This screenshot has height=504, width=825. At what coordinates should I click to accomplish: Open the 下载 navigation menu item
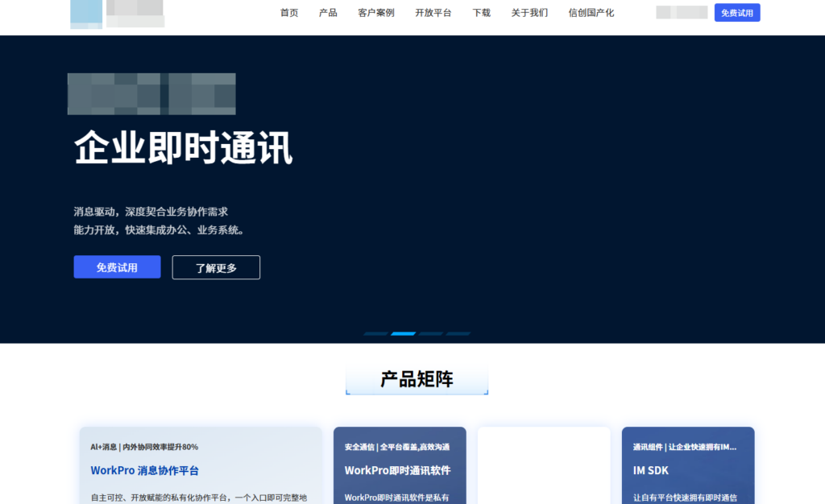point(481,13)
